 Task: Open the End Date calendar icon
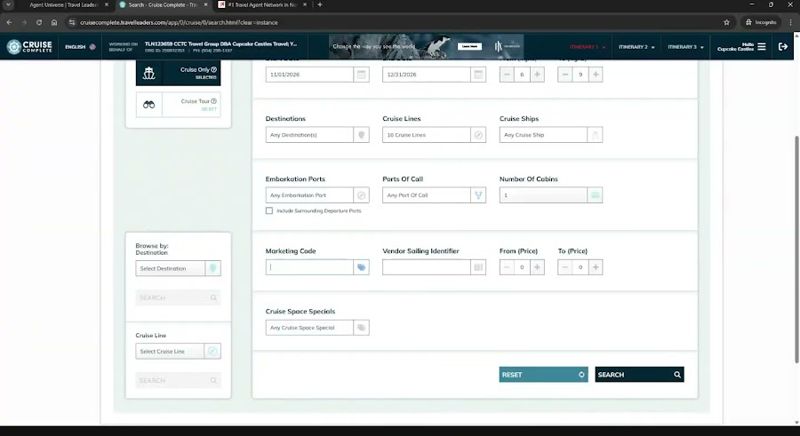(x=478, y=74)
